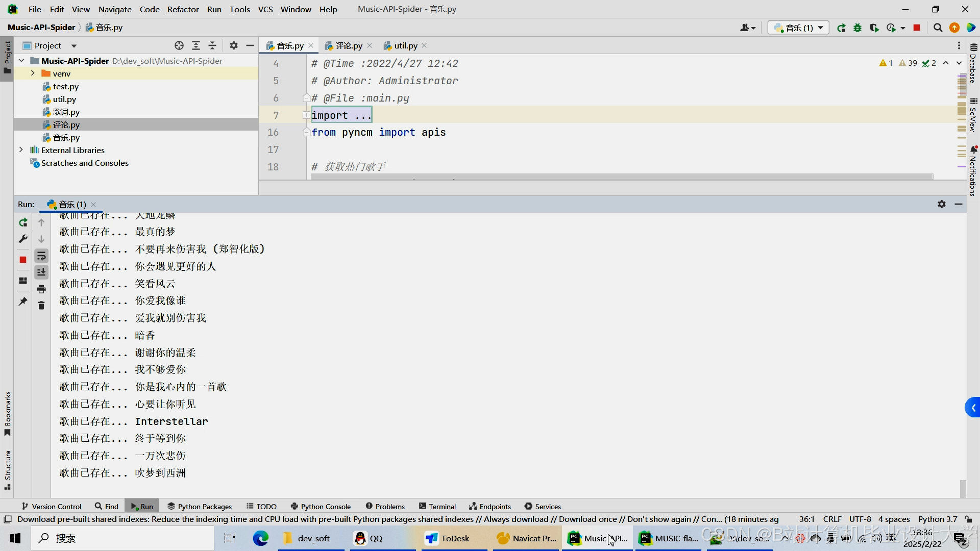Expand the venv folder
The height and width of the screenshot is (551, 980).
[x=33, y=73]
